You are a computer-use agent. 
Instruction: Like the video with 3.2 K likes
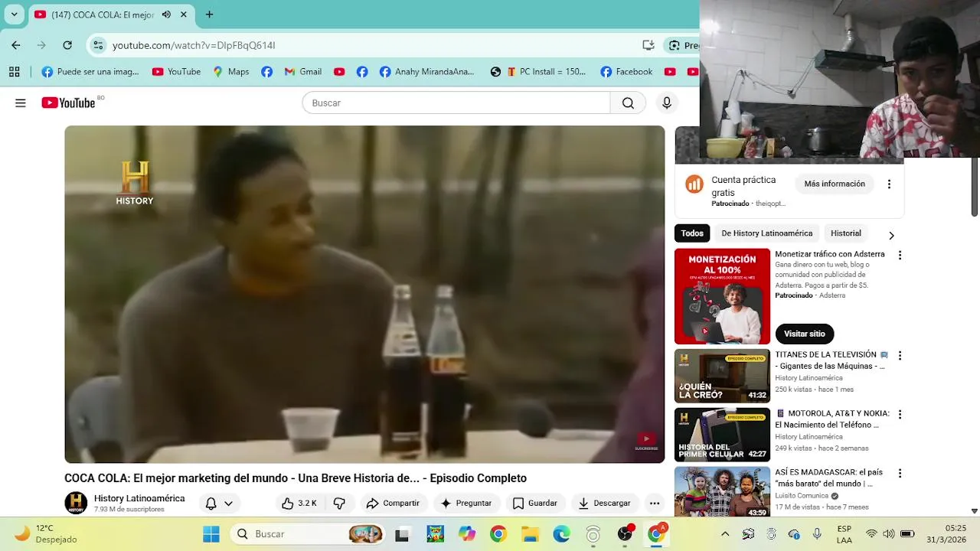299,503
